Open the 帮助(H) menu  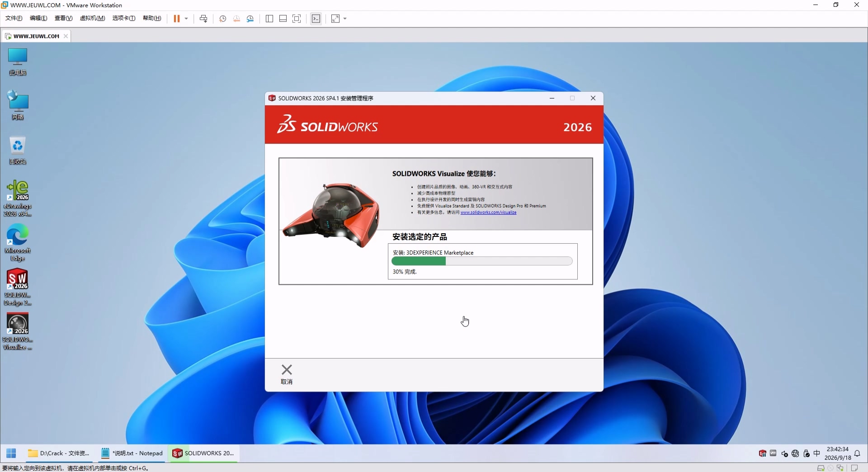[152, 18]
